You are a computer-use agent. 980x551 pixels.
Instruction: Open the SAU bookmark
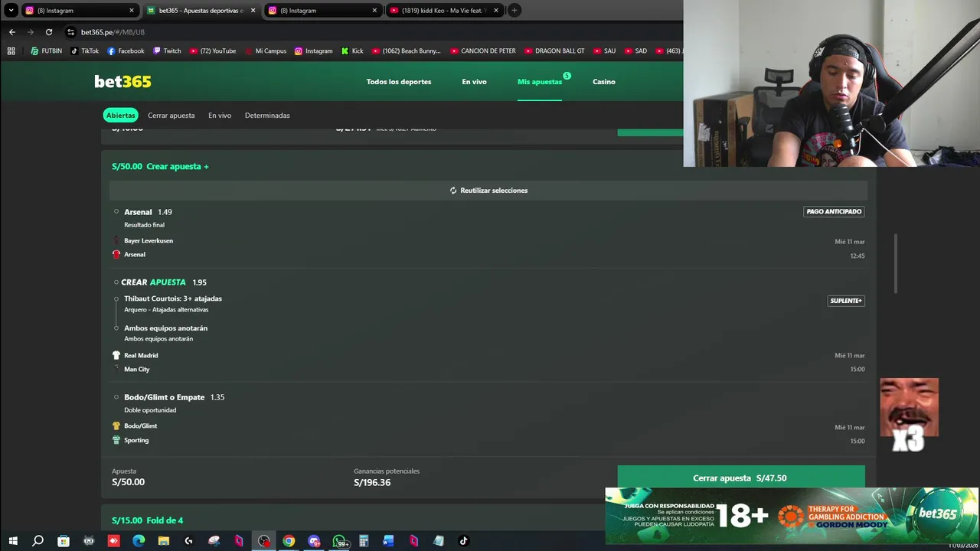tap(604, 51)
